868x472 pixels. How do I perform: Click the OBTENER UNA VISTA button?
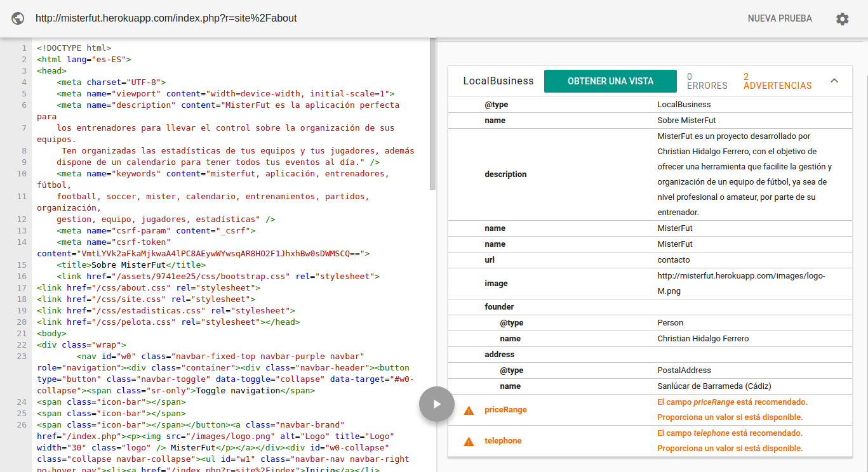pos(610,81)
